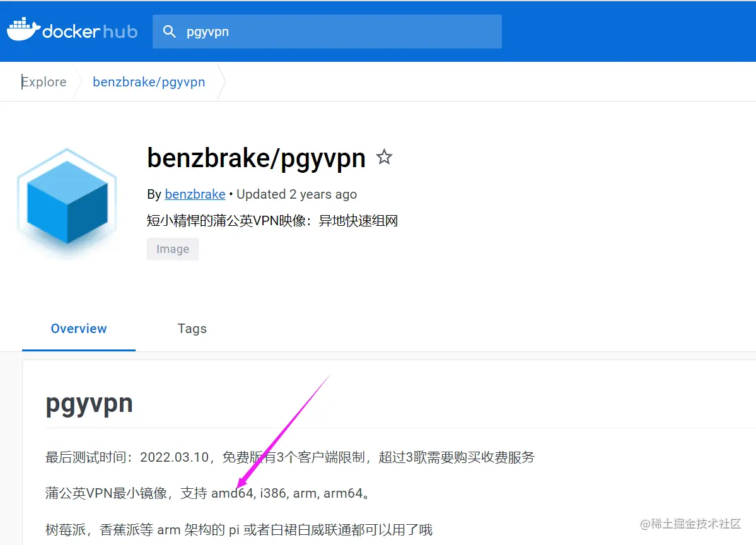
Task: Star the benzbrake/pgyvpn repository
Action: (384, 157)
